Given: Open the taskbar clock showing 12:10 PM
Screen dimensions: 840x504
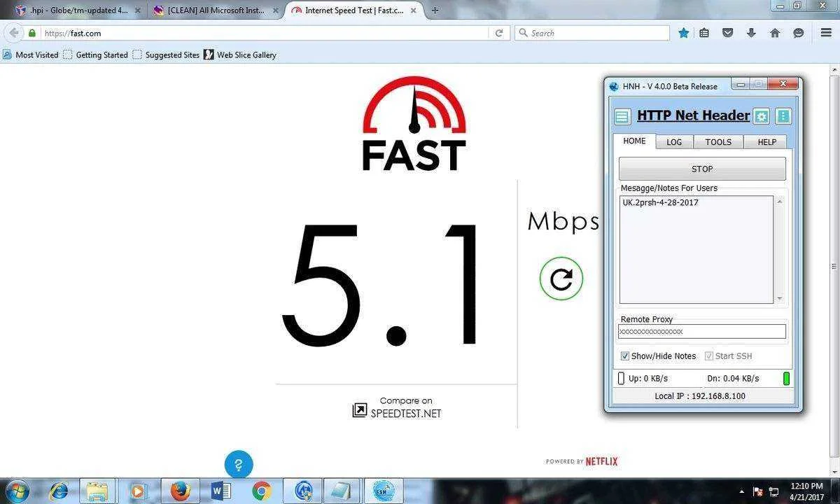Looking at the screenshot, I should coord(806,491).
